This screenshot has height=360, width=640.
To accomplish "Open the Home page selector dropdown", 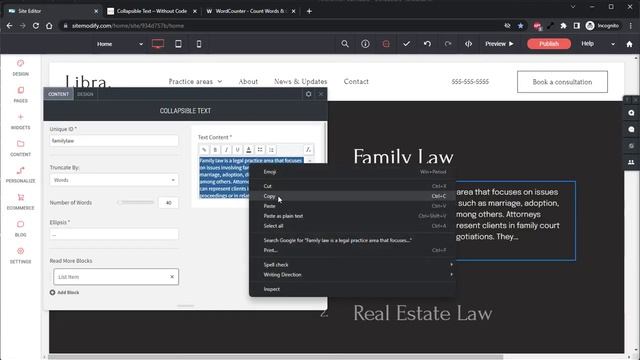I will tap(119, 44).
